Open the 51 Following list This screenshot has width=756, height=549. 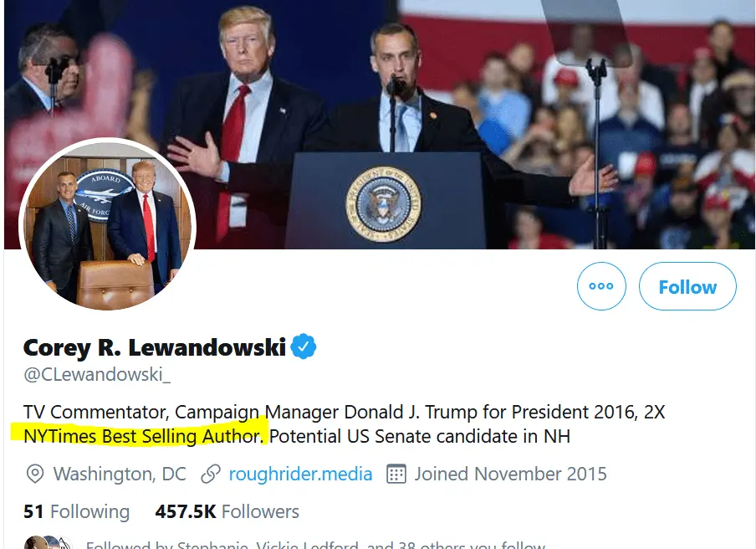pyautogui.click(x=76, y=512)
